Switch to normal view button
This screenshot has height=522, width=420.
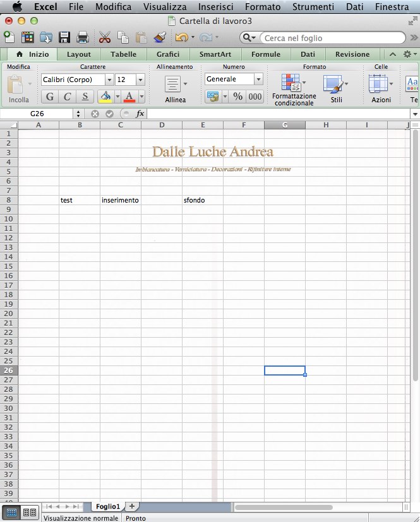click(11, 513)
